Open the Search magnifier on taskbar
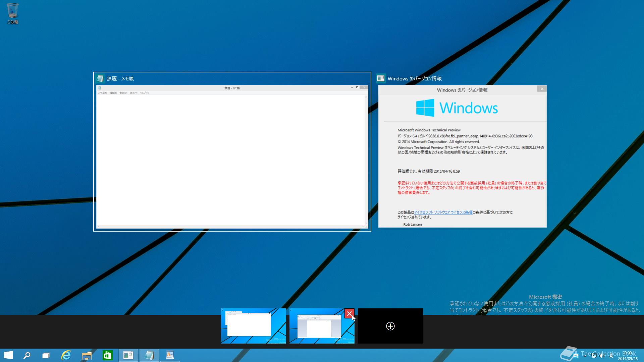644x362 pixels. coord(27,355)
